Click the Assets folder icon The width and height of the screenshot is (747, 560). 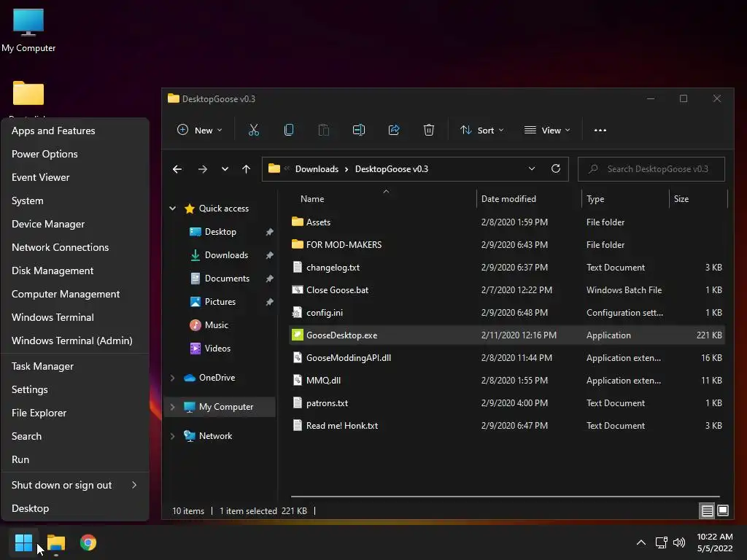point(298,222)
